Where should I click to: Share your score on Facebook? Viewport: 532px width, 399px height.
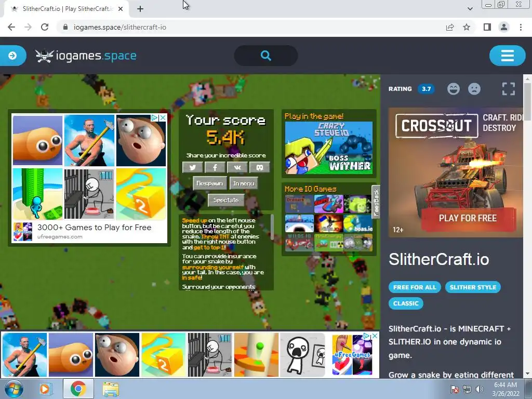pos(215,167)
